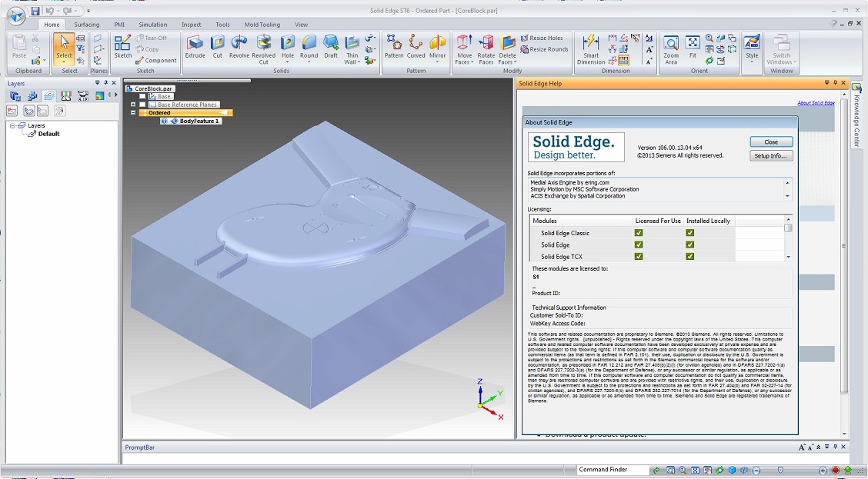Click the status bar zoom slider handle
Screen dimensions: 868x479
tap(780, 470)
